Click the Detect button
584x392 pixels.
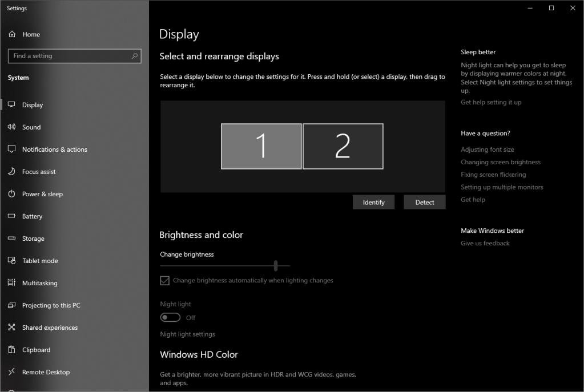click(x=424, y=201)
